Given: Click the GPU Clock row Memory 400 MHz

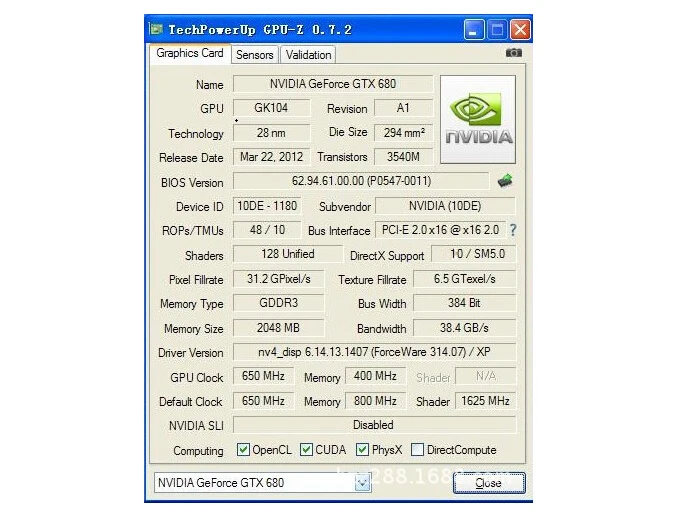Looking at the screenshot, I should click(375, 376).
